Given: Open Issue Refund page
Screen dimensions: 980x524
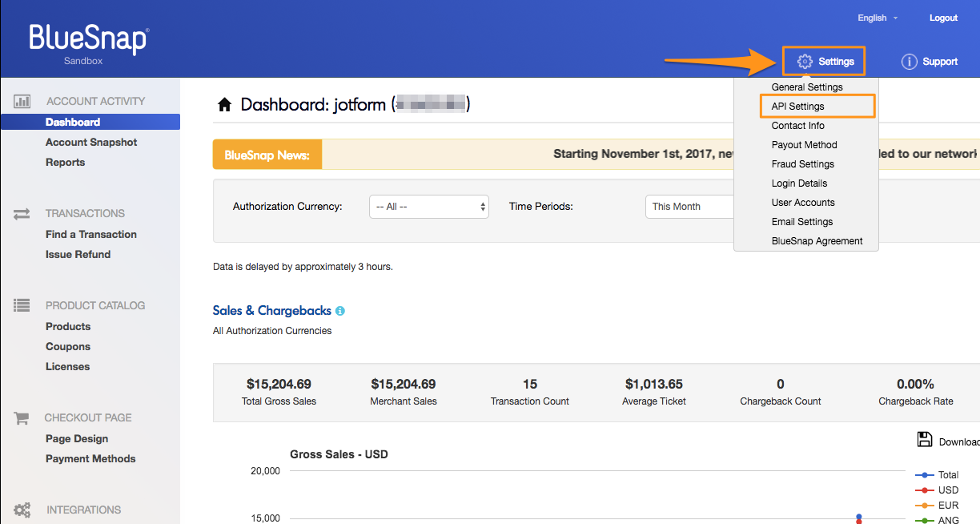Looking at the screenshot, I should [78, 254].
